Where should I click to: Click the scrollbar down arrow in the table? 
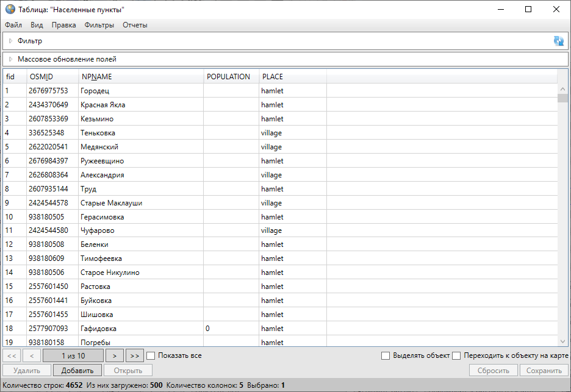[562, 341]
